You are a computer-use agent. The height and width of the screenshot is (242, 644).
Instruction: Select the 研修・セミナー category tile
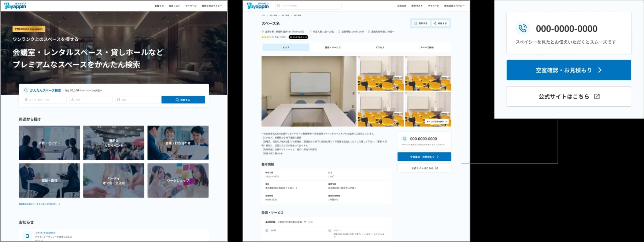click(x=49, y=143)
